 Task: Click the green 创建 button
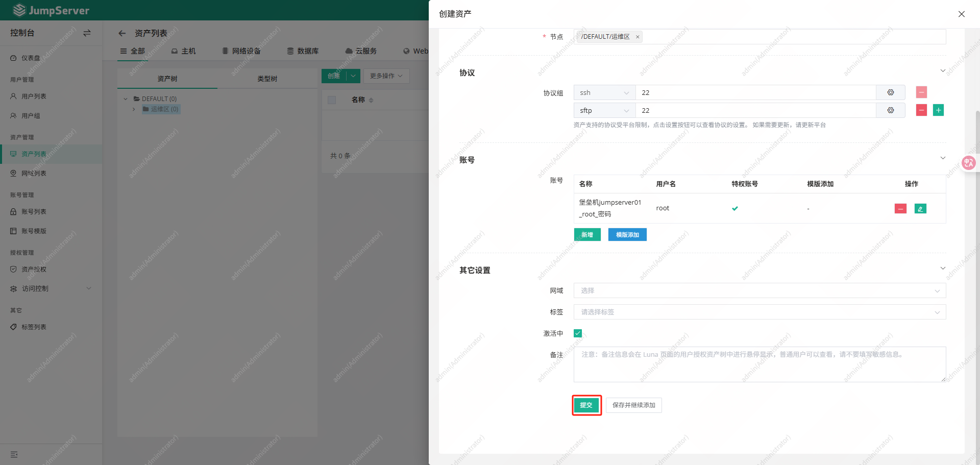(x=334, y=76)
